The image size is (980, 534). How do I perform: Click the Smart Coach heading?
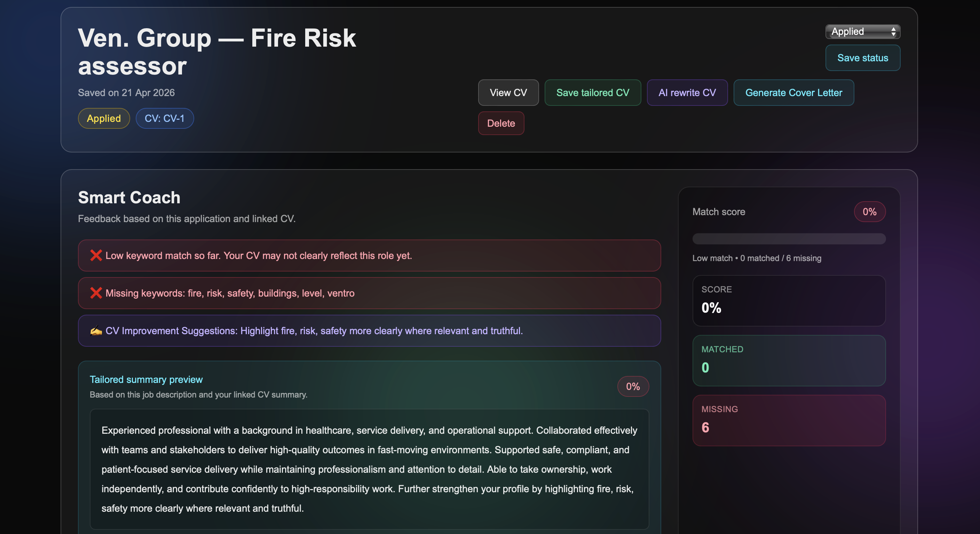click(x=129, y=197)
